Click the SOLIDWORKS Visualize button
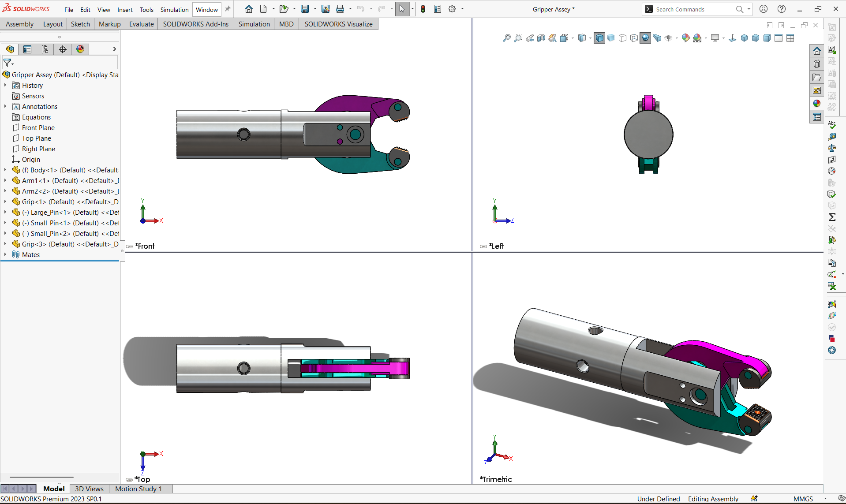This screenshot has height=504, width=846. pyautogui.click(x=338, y=24)
